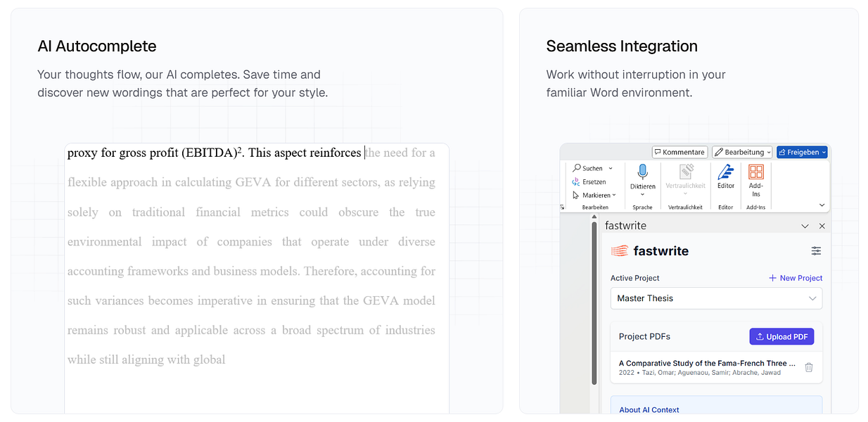868x422 pixels.
Task: Open the Master Thesis project dropdown
Action: pos(716,298)
